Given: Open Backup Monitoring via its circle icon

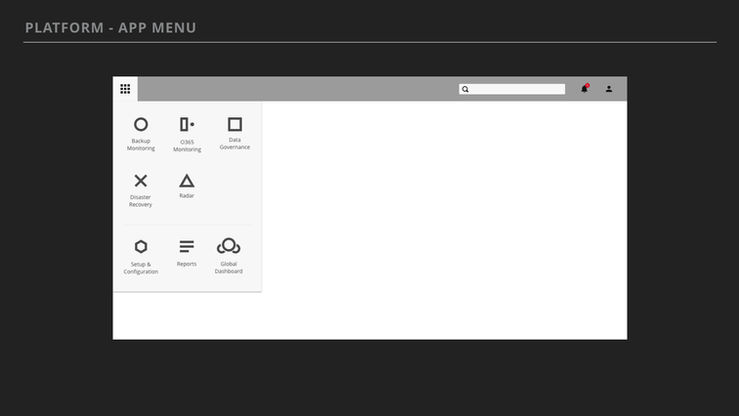Looking at the screenshot, I should coord(140,124).
